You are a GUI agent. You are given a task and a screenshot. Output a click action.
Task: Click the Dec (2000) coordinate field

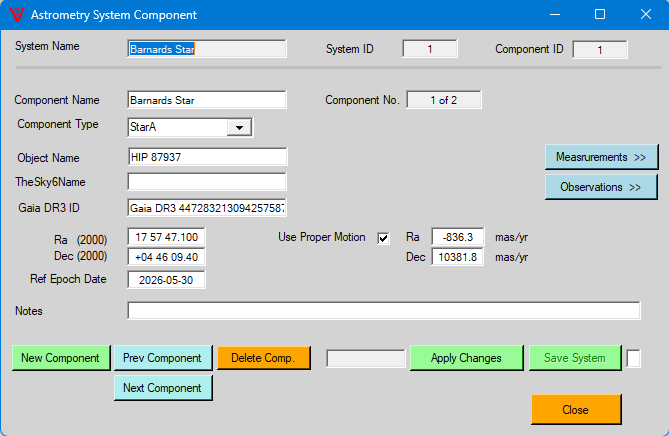166,257
